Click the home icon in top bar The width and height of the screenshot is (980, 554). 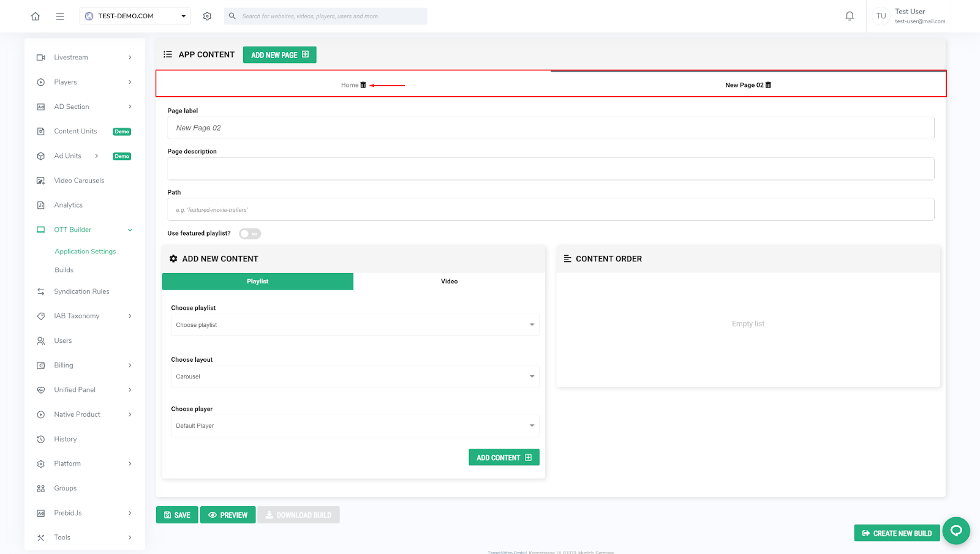pos(36,17)
